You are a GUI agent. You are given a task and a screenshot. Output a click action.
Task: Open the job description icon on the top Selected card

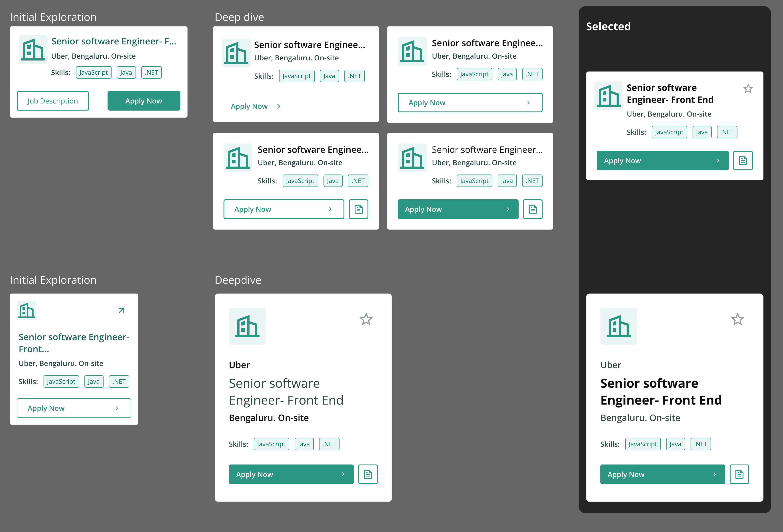[743, 161]
